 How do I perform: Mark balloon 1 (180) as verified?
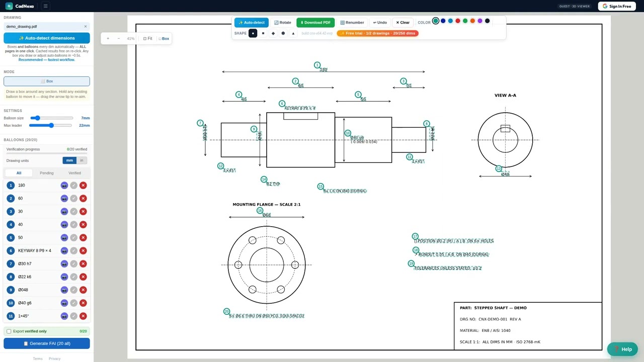coord(74,186)
